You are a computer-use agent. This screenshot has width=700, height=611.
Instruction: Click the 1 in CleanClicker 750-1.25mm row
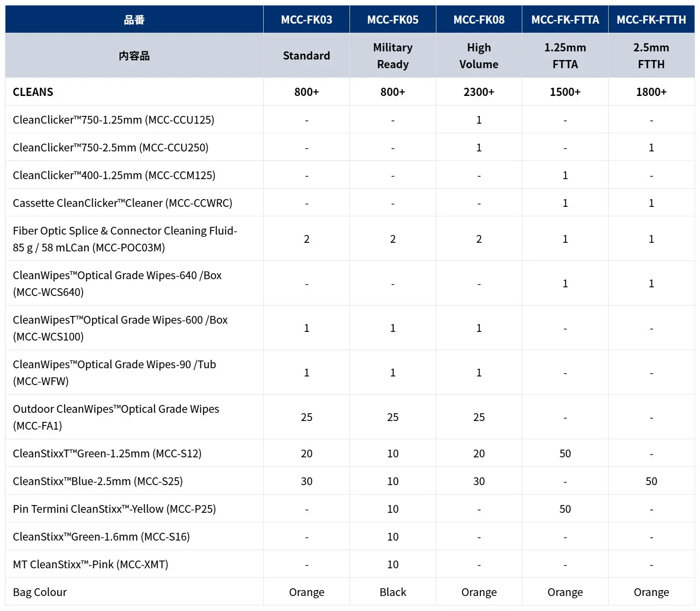point(479,120)
